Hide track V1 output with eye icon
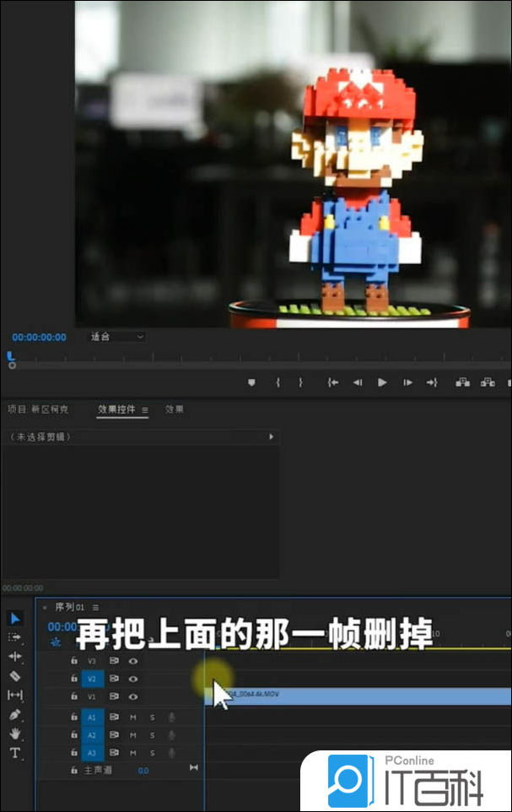This screenshot has width=512, height=812. click(133, 696)
